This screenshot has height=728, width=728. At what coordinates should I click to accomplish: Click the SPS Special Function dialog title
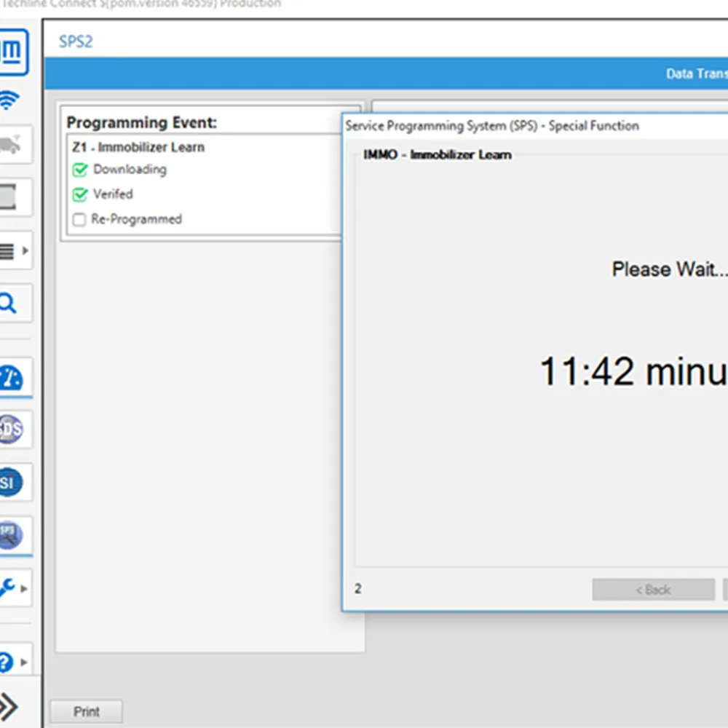[x=492, y=126]
